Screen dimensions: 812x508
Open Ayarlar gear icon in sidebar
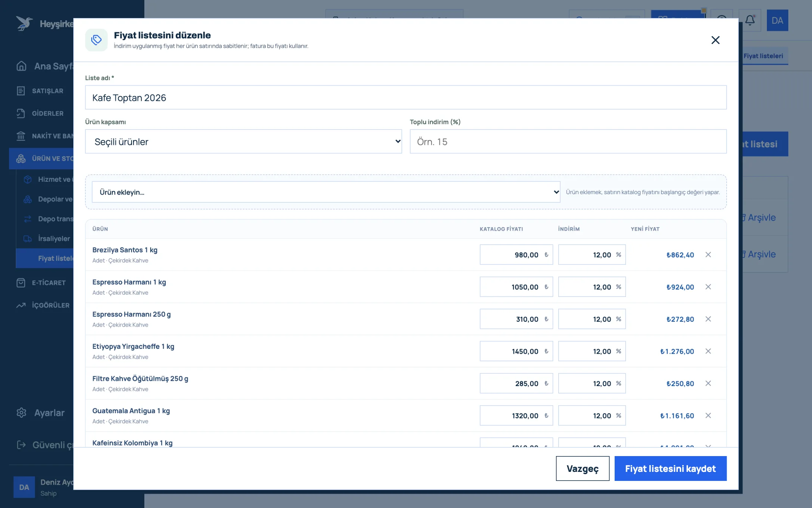click(21, 413)
